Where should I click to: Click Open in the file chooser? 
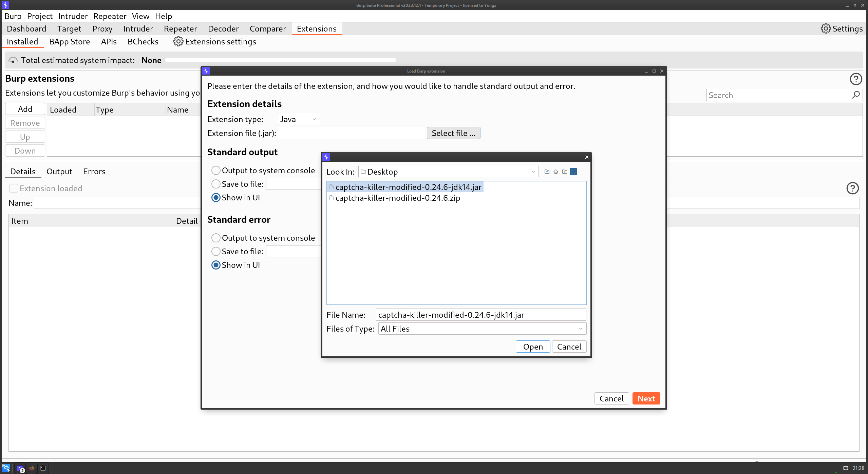(x=533, y=347)
